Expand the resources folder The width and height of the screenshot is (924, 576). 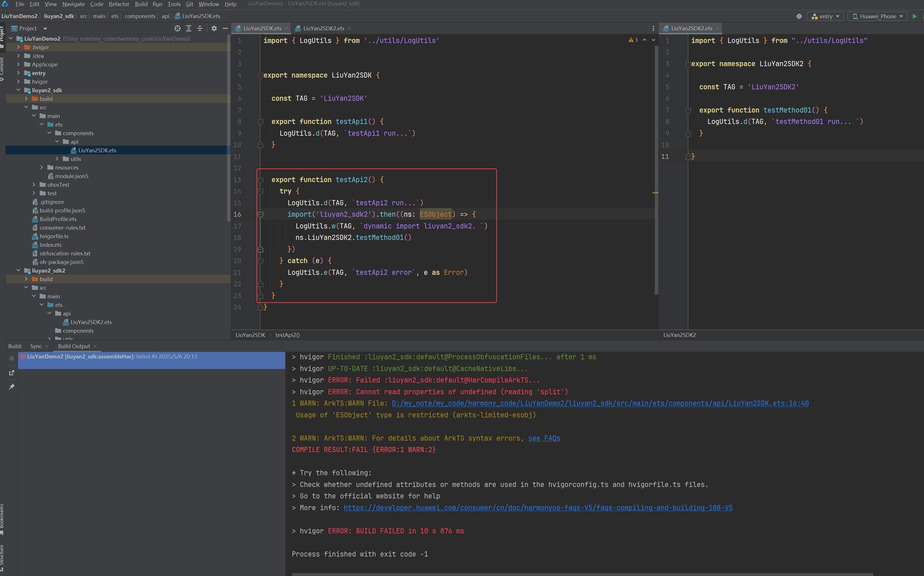pyautogui.click(x=42, y=168)
